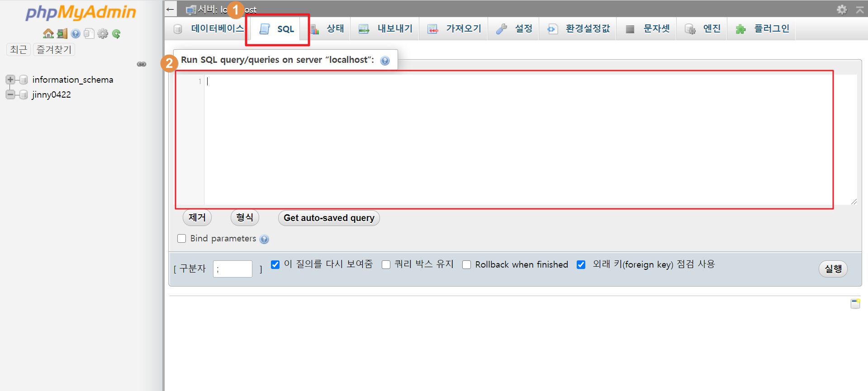The width and height of the screenshot is (868, 391).
Task: Collapse the top panel using the double-arrow icon
Action: [x=859, y=9]
